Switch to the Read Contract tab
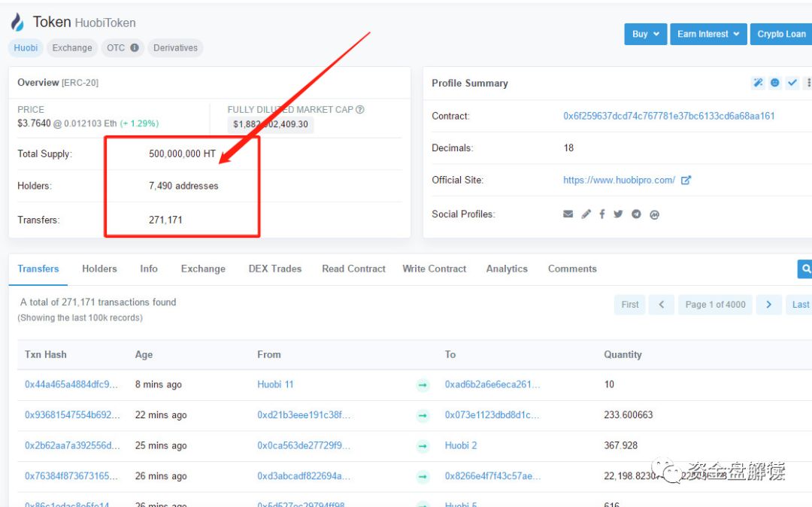 [x=353, y=269]
